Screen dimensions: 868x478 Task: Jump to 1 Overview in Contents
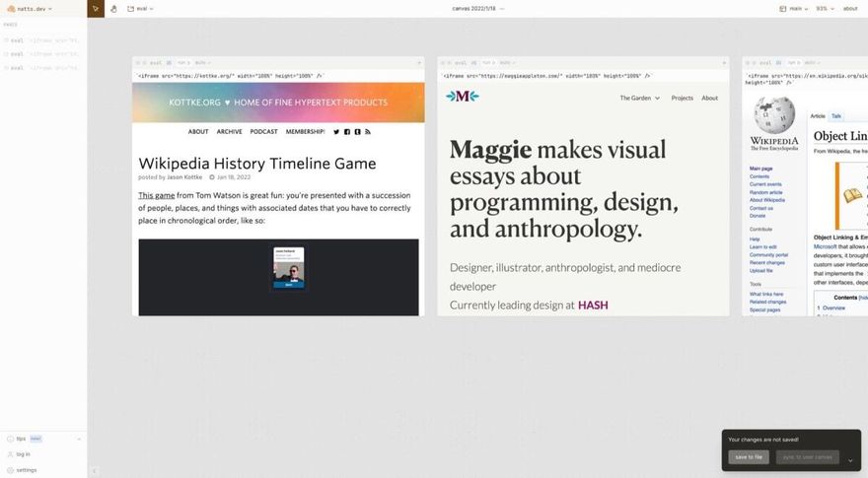coord(831,308)
